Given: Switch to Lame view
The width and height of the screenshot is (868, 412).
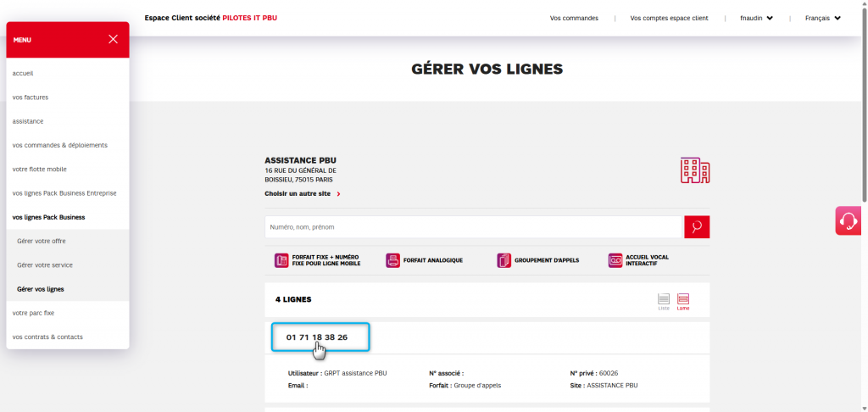Looking at the screenshot, I should (683, 302).
